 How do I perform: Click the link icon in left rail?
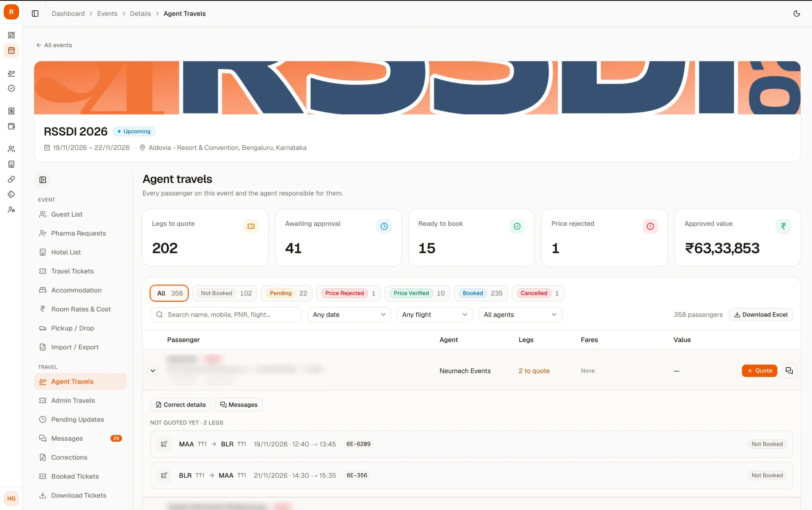pyautogui.click(x=11, y=179)
